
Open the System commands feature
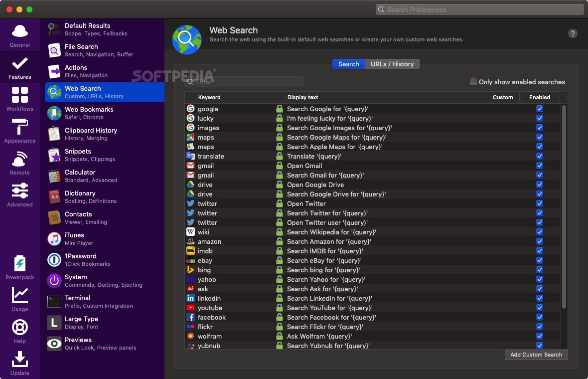[104, 281]
